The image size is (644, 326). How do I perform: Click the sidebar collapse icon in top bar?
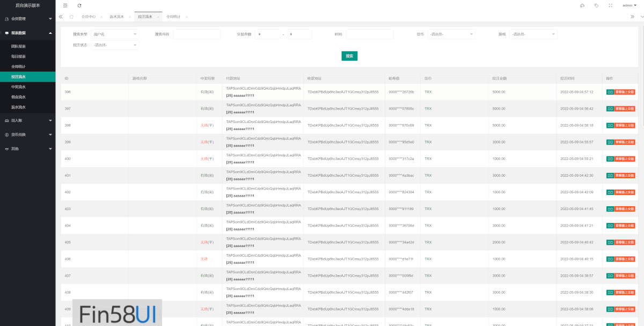(x=65, y=5)
